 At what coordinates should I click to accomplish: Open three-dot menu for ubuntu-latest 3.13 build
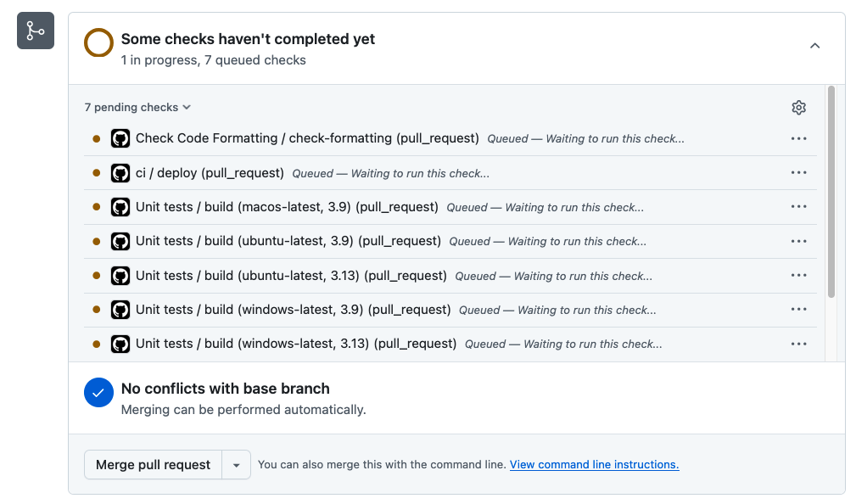click(x=798, y=275)
